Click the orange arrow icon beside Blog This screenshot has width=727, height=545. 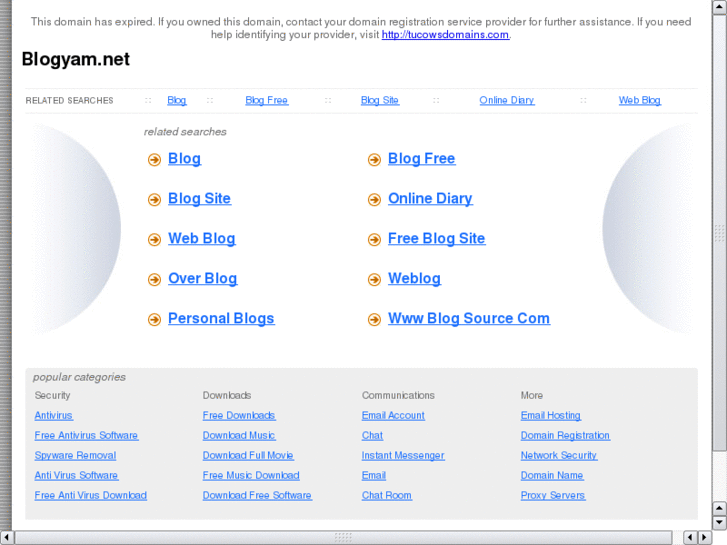pyautogui.click(x=154, y=160)
